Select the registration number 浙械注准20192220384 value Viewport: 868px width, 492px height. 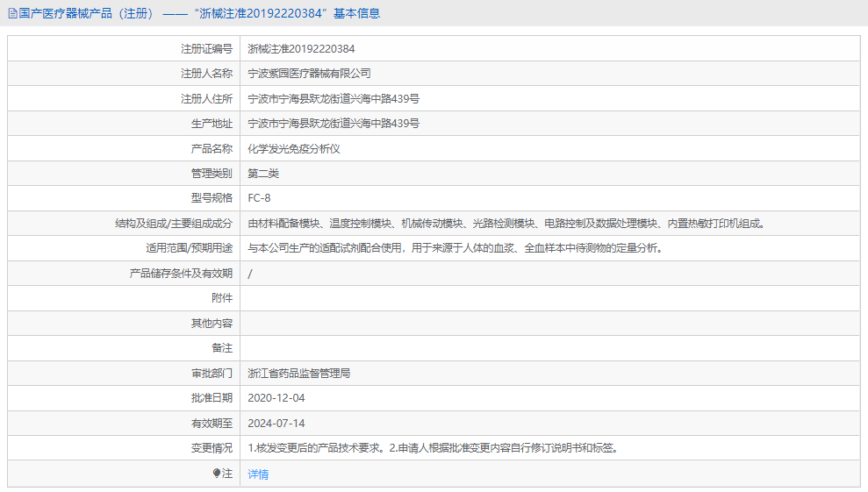301,49
